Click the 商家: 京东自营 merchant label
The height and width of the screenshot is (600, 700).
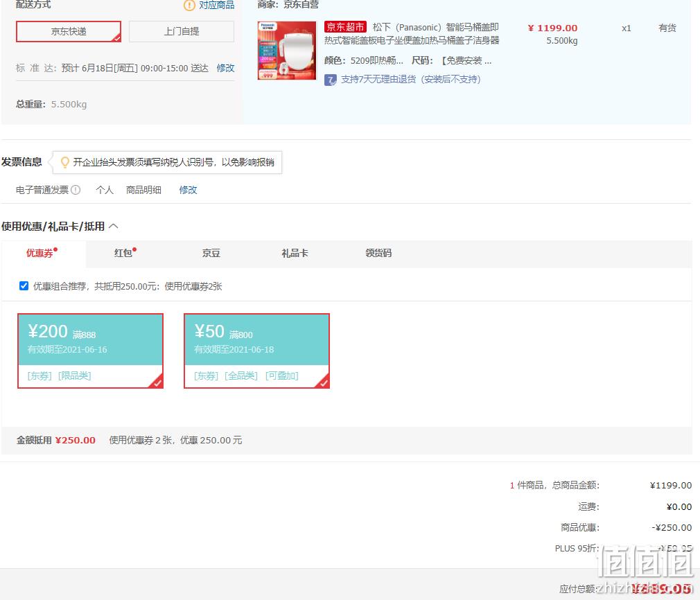click(x=288, y=5)
